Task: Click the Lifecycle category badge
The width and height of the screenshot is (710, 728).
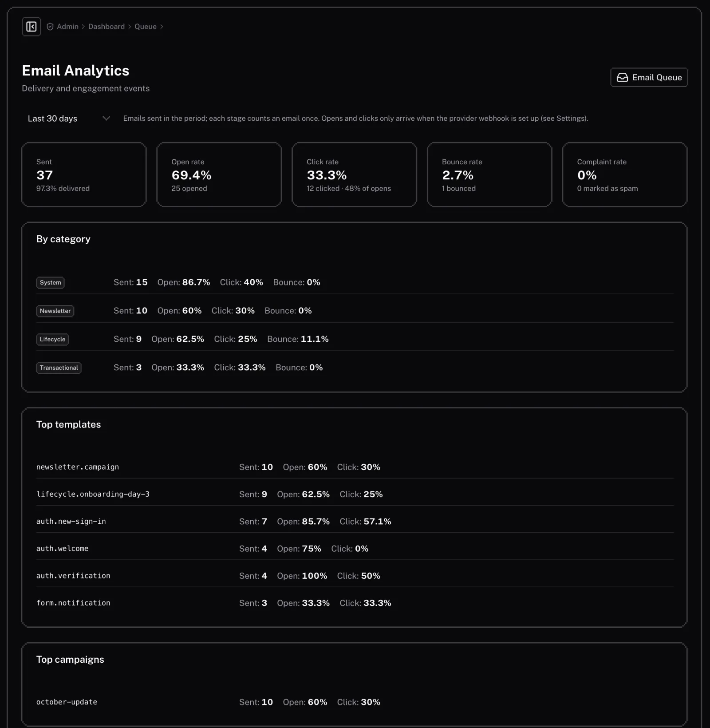Action: point(52,340)
